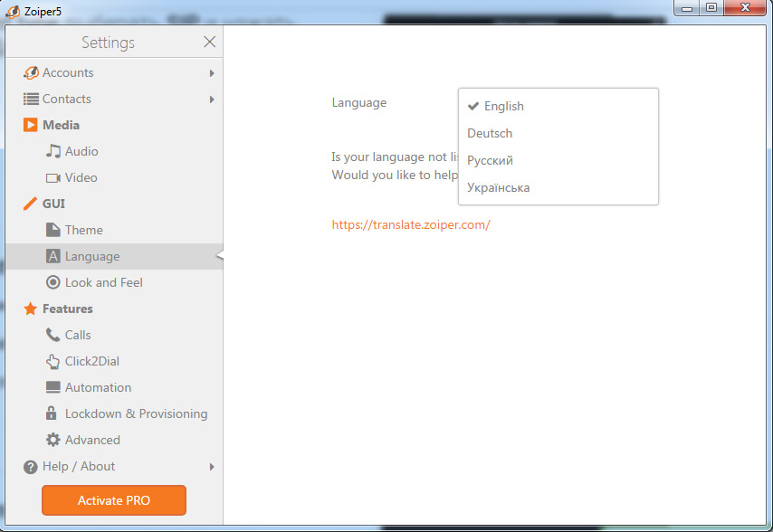Viewport: 773px width, 532px height.
Task: Click the Theme page icon
Action: (x=52, y=230)
